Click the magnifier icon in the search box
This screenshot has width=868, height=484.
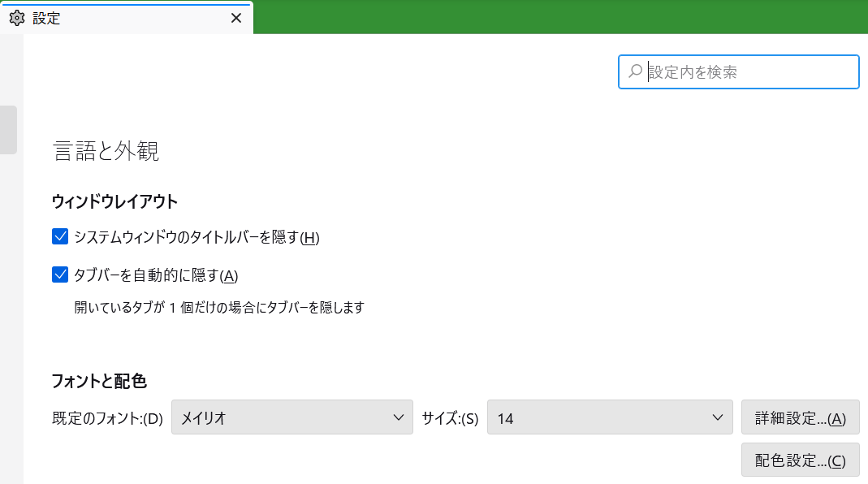(634, 71)
